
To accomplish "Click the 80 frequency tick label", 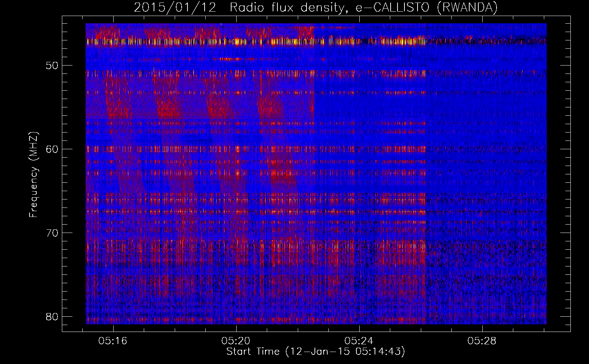I will 52,317.
